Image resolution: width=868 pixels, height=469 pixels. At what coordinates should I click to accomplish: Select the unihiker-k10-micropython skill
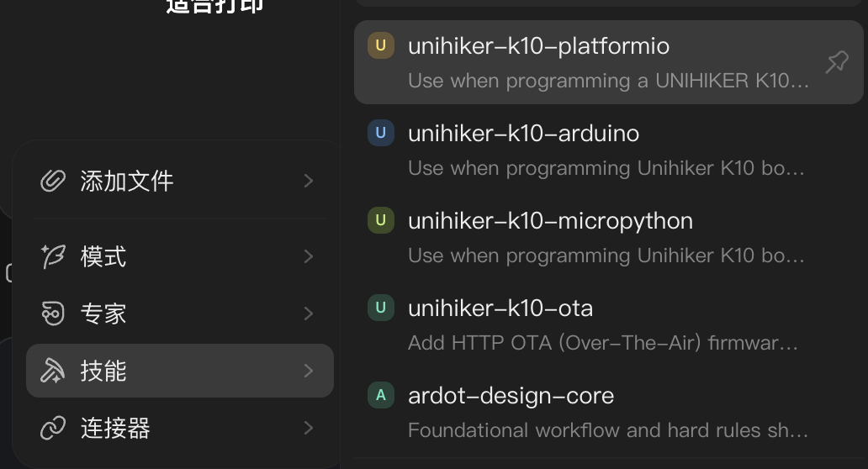tap(608, 237)
